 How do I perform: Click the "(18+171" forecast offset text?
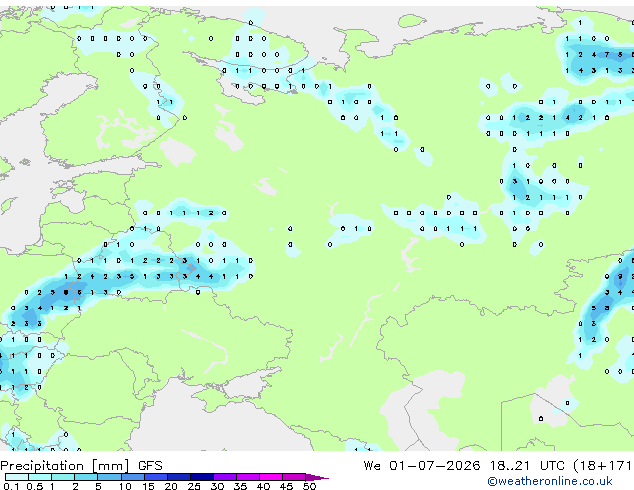click(x=602, y=466)
